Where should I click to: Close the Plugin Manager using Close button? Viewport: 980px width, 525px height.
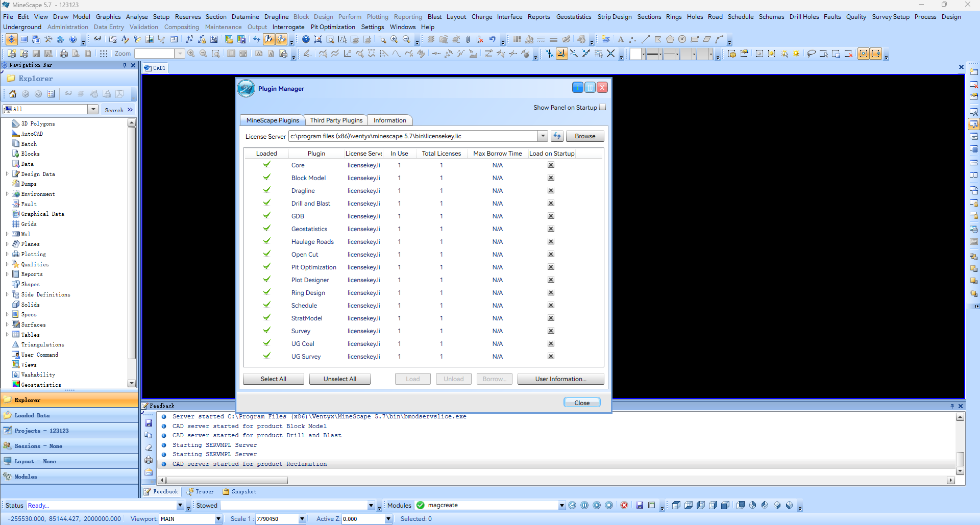coord(582,403)
